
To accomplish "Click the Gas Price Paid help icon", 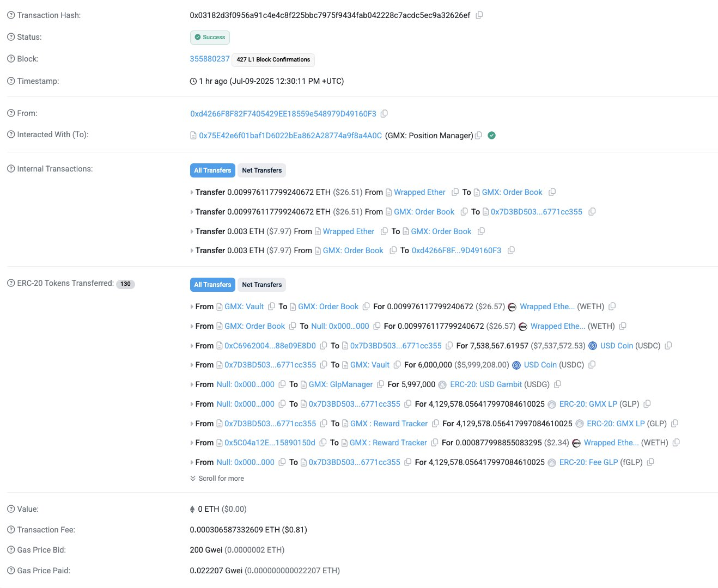I will (11, 571).
